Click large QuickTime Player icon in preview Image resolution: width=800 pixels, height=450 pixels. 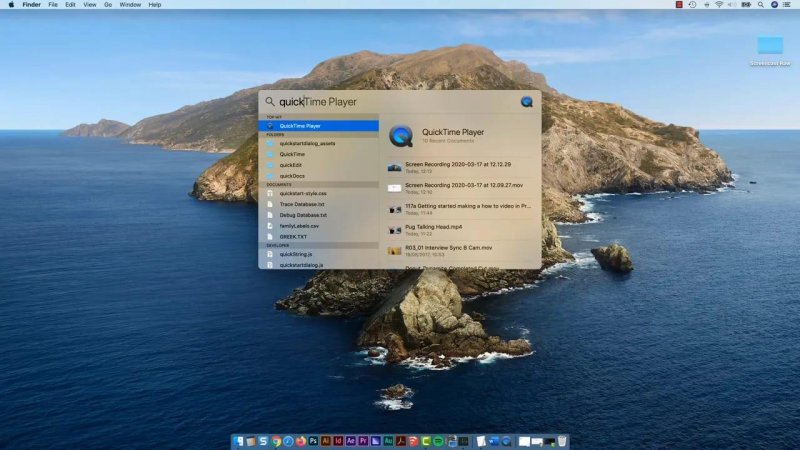click(401, 136)
